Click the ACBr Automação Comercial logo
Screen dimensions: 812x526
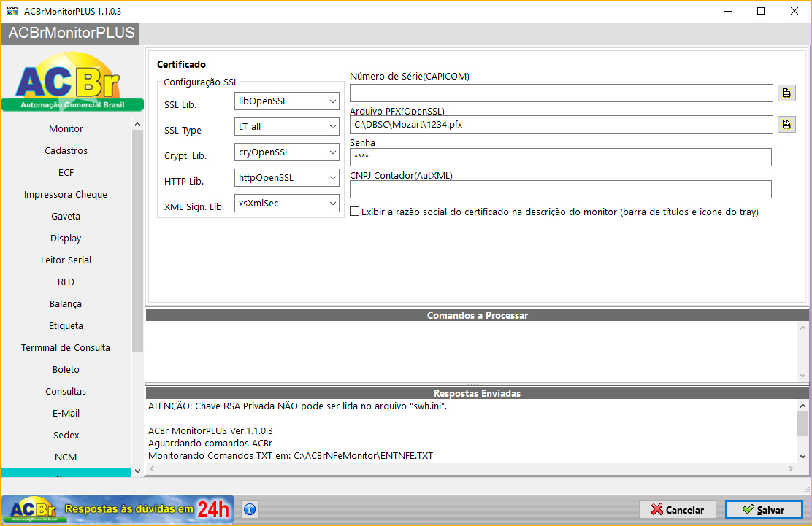72,81
